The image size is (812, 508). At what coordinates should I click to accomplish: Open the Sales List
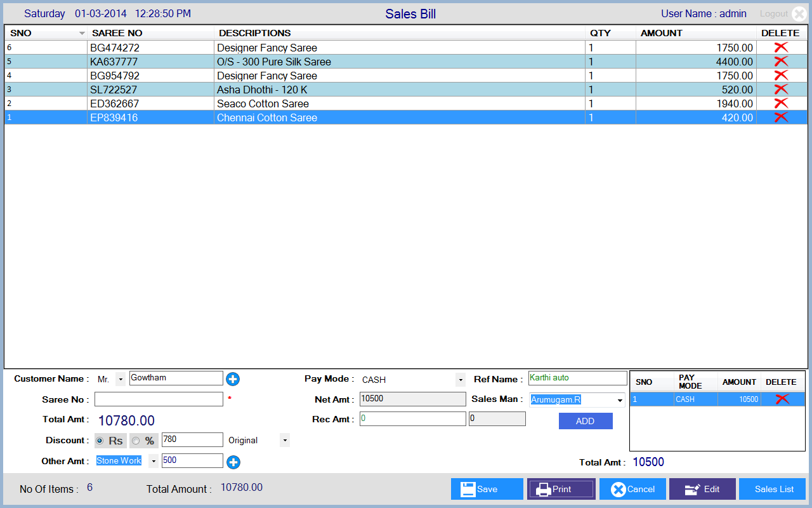[773, 489]
